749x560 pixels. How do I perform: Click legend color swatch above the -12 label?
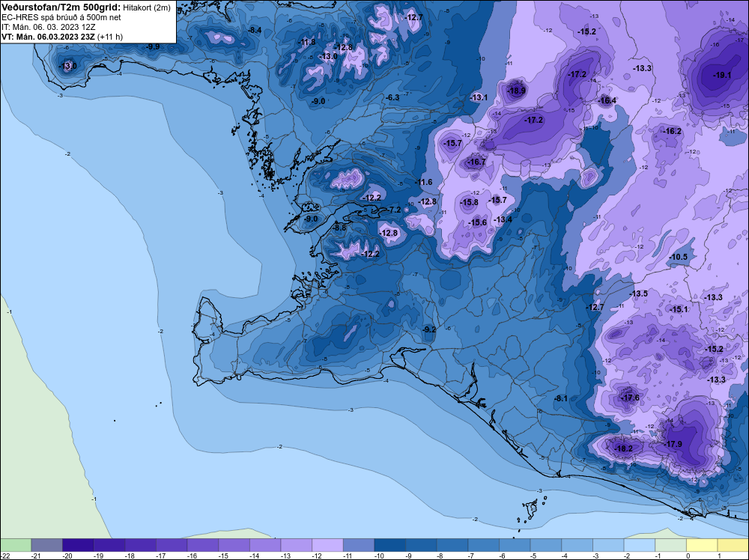328,545
